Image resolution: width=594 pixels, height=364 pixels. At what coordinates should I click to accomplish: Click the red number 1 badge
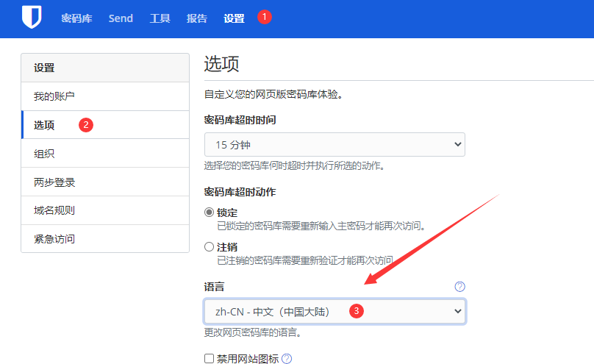click(265, 17)
